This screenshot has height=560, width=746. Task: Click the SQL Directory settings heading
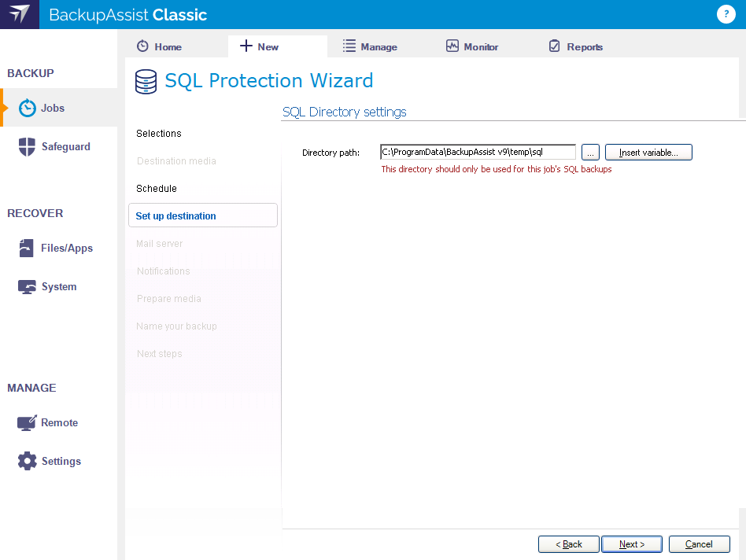pos(345,112)
